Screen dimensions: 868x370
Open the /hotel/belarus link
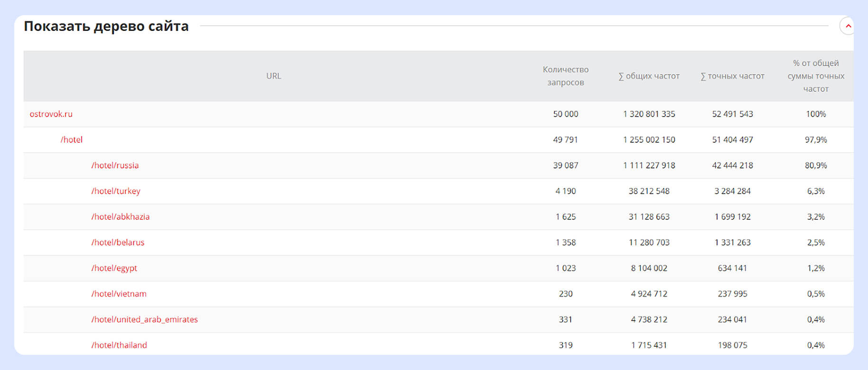click(x=118, y=242)
